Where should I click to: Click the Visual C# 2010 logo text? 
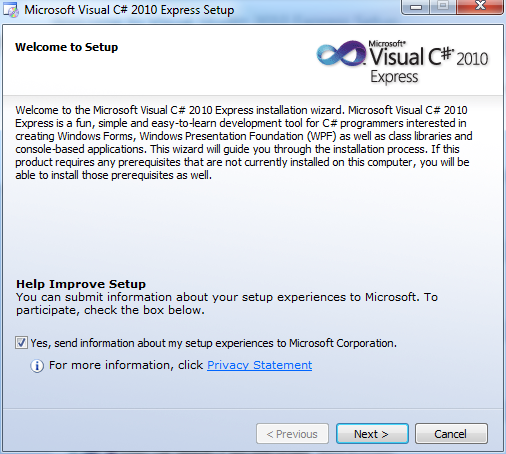(429, 54)
